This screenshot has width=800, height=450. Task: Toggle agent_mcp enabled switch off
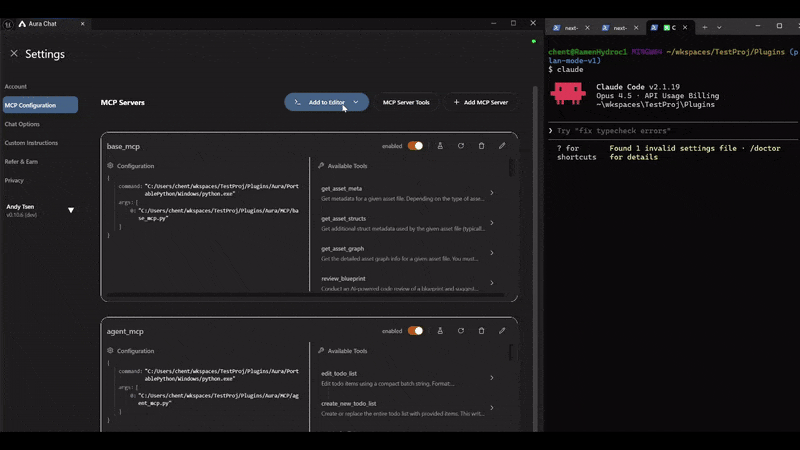click(414, 331)
